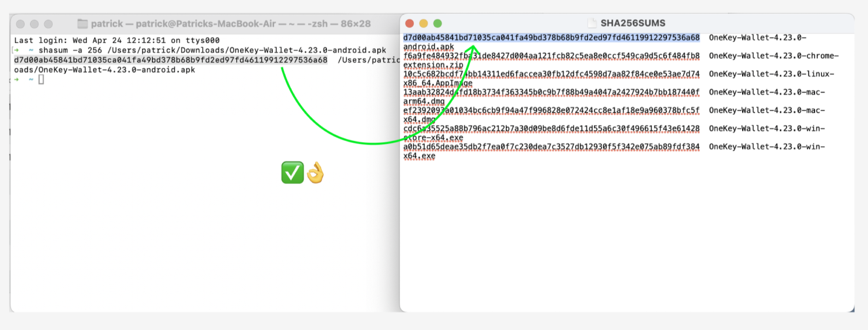Click the 'Last login: Wed Apr 24' line
Screen dimensions: 868x330
(x=116, y=40)
